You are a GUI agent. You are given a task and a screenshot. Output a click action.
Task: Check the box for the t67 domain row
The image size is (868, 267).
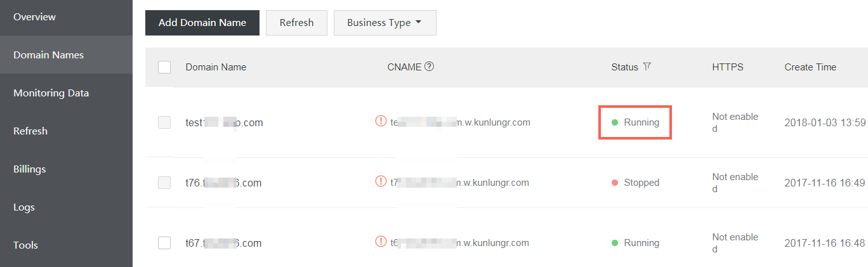point(164,243)
